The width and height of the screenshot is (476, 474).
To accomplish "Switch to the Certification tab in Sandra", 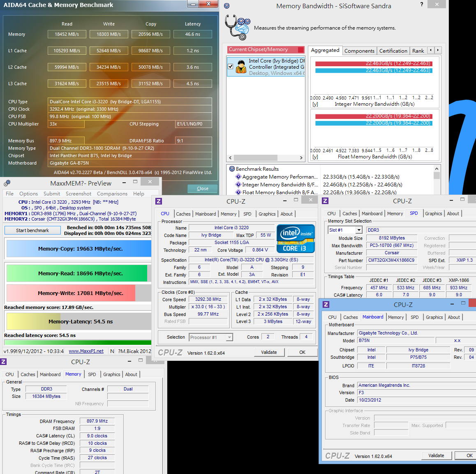I will click(x=393, y=51).
